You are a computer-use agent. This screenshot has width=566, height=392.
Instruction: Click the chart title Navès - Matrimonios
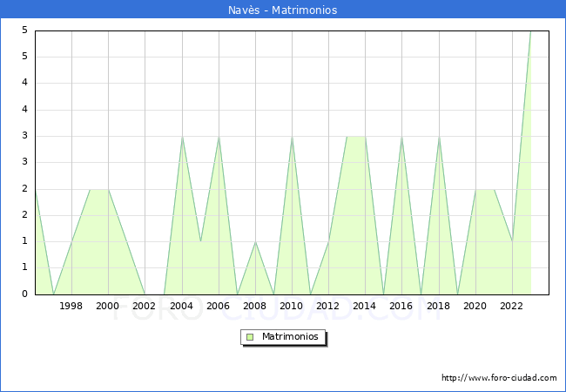pyautogui.click(x=283, y=10)
